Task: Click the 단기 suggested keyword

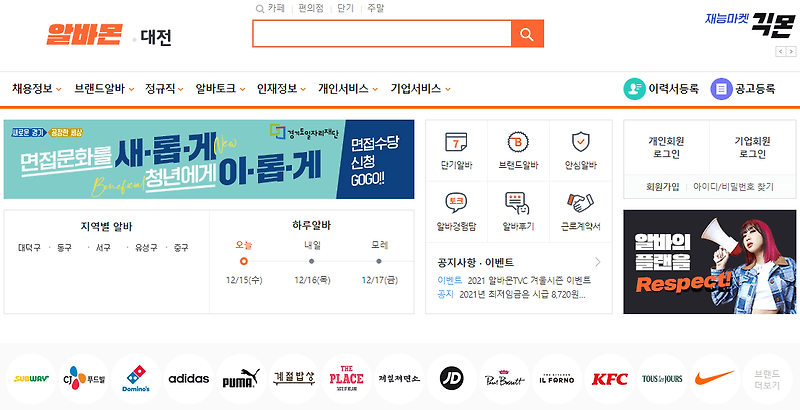Action: pyautogui.click(x=346, y=8)
